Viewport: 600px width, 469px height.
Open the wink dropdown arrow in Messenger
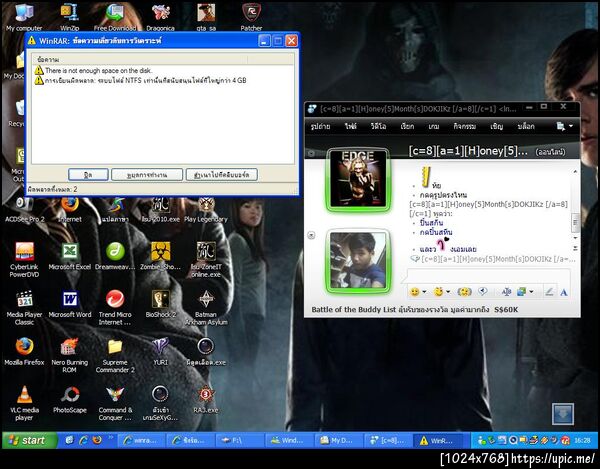point(448,292)
